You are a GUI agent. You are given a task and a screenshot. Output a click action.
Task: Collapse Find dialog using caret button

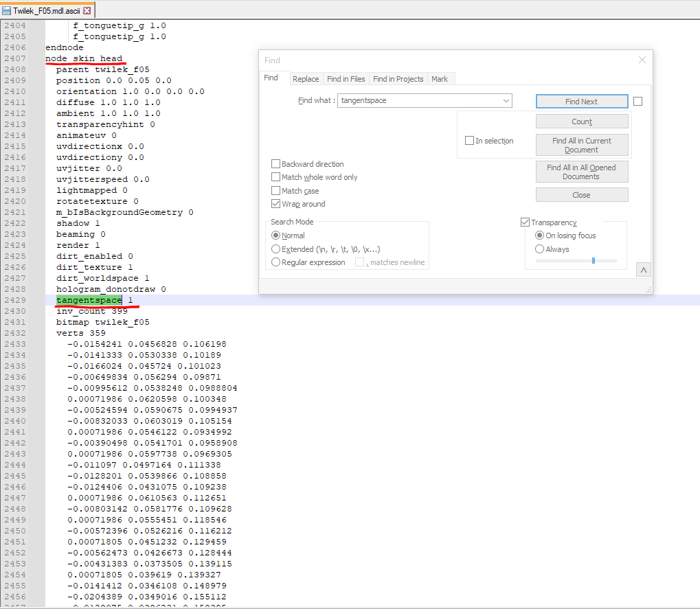(x=643, y=270)
